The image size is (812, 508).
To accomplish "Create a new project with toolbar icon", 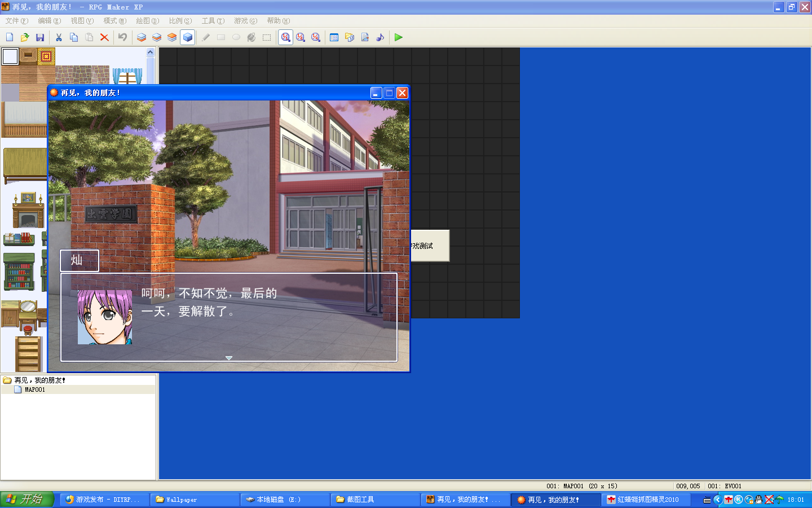I will pyautogui.click(x=10, y=37).
